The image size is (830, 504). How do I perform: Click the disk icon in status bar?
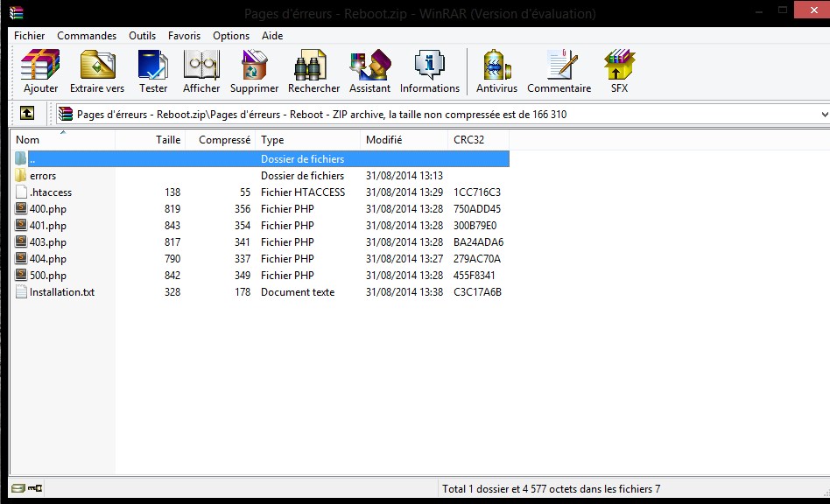coord(18,488)
